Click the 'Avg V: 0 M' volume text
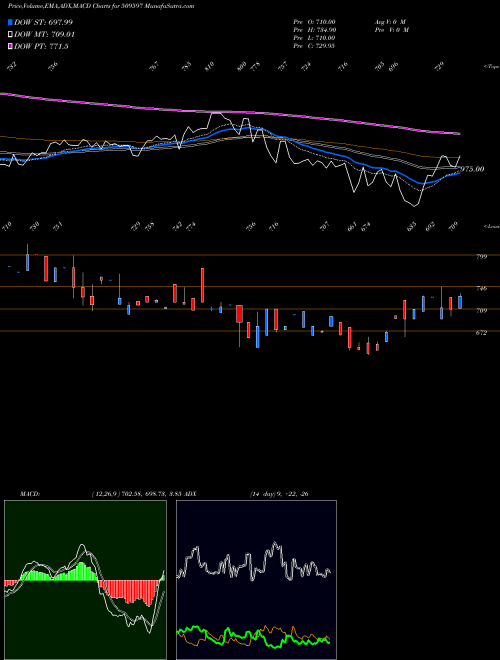The width and height of the screenshot is (500, 660). click(391, 21)
